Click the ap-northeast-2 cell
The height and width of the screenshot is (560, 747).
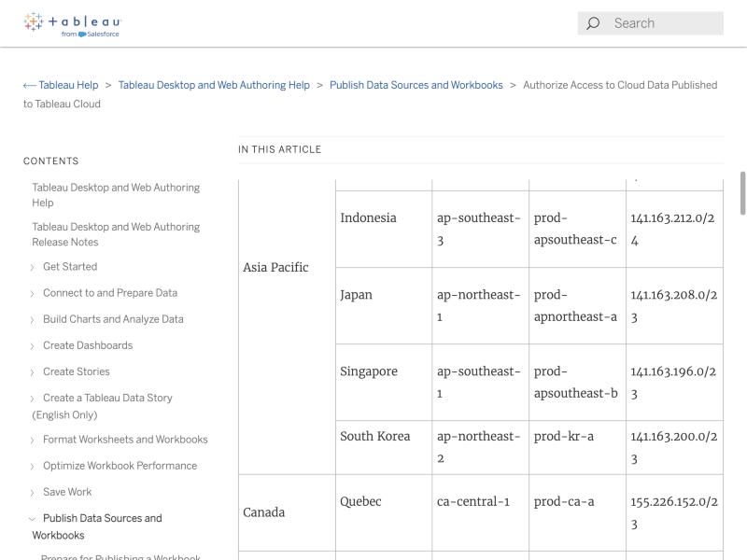(x=481, y=448)
